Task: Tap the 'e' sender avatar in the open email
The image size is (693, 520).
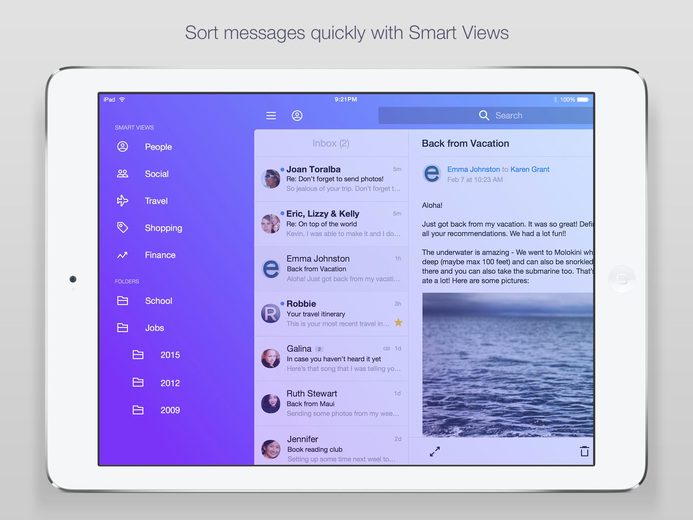Action: [432, 173]
